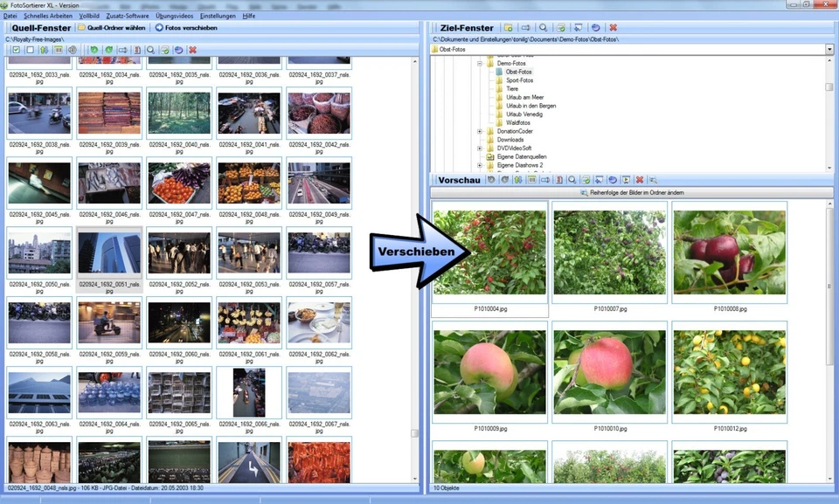
Task: Toggle the thumbnail grid view icon
Action: [x=57, y=52]
